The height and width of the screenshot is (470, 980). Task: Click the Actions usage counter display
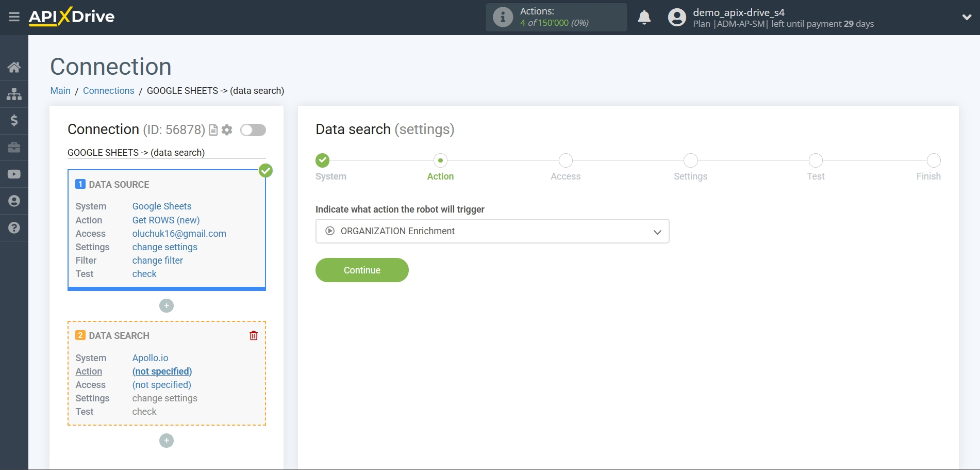coord(556,17)
